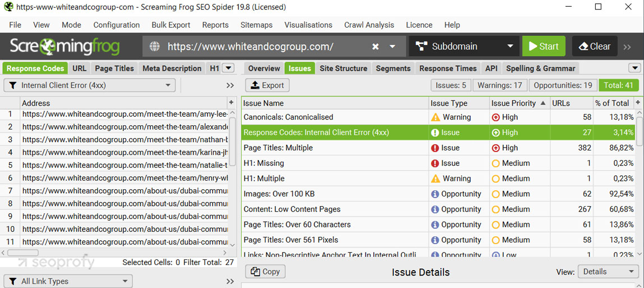The width and height of the screenshot is (644, 288).
Task: Open the API tab
Action: tap(491, 68)
